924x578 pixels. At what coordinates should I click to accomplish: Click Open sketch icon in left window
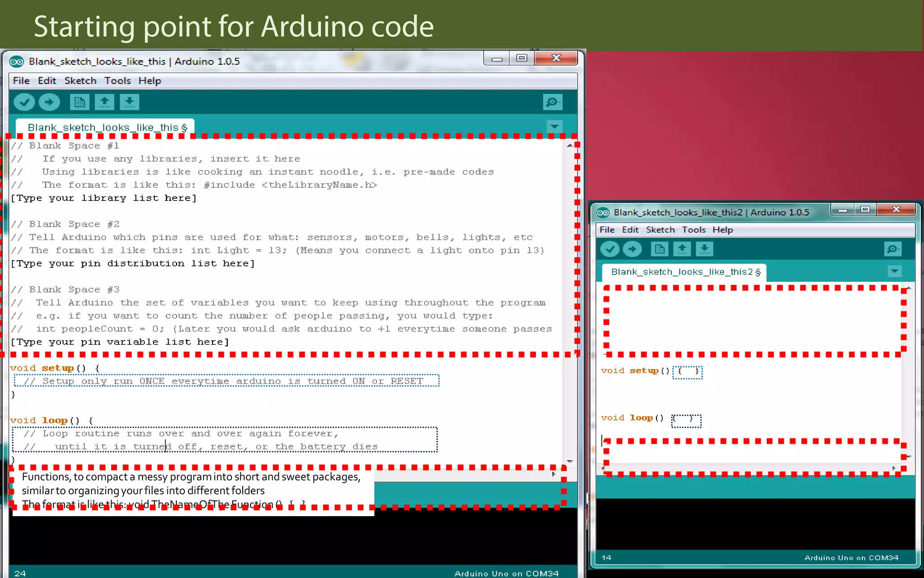(x=104, y=102)
